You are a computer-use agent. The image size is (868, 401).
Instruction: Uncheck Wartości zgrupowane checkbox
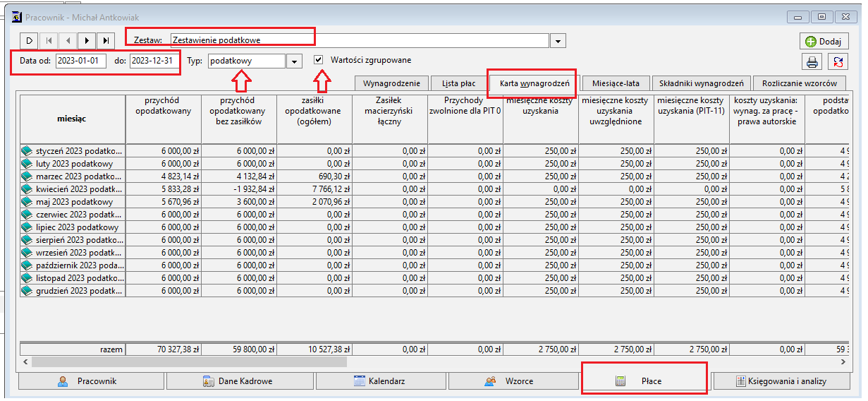point(319,60)
